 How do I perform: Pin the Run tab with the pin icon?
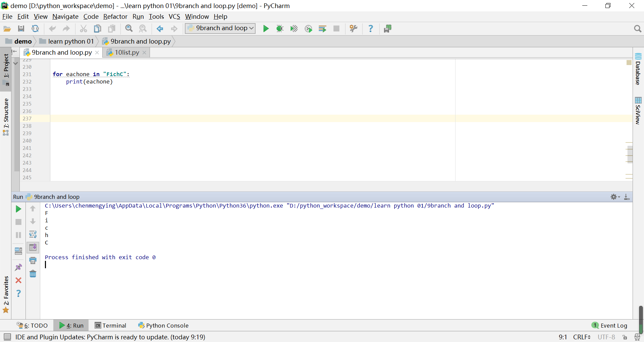pos(18,267)
